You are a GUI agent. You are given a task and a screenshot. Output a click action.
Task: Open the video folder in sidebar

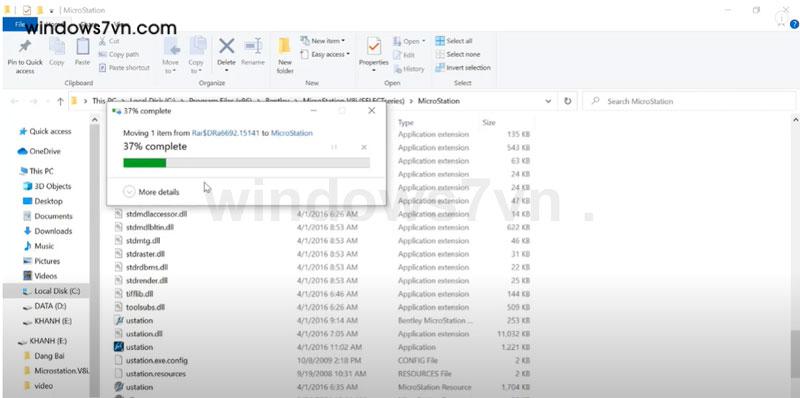click(38, 386)
